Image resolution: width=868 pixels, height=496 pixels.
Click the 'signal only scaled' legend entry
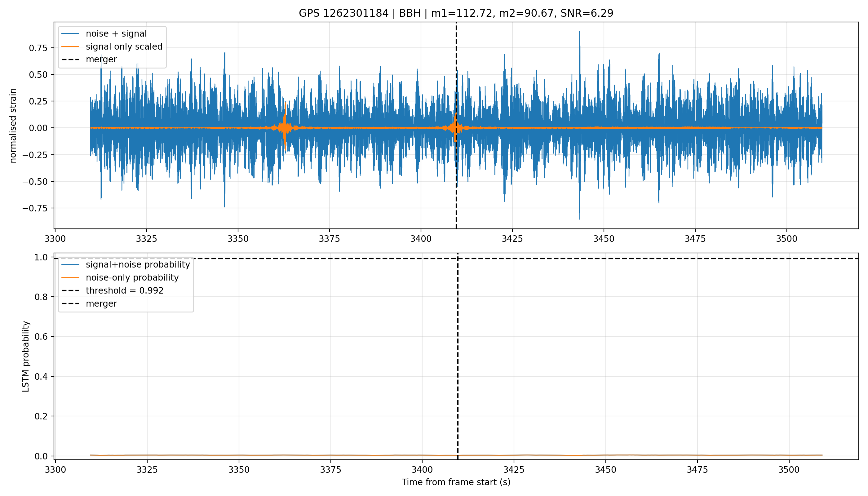pos(124,47)
